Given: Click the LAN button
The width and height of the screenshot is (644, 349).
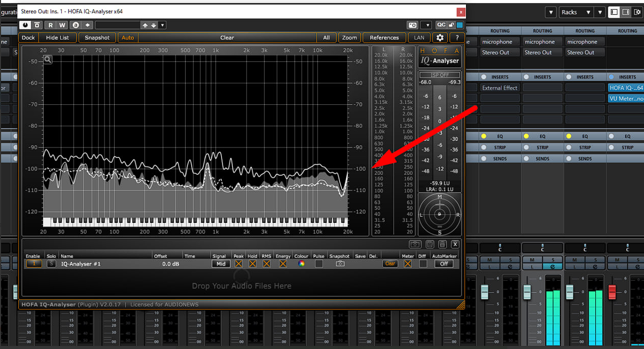Looking at the screenshot, I should click(419, 37).
